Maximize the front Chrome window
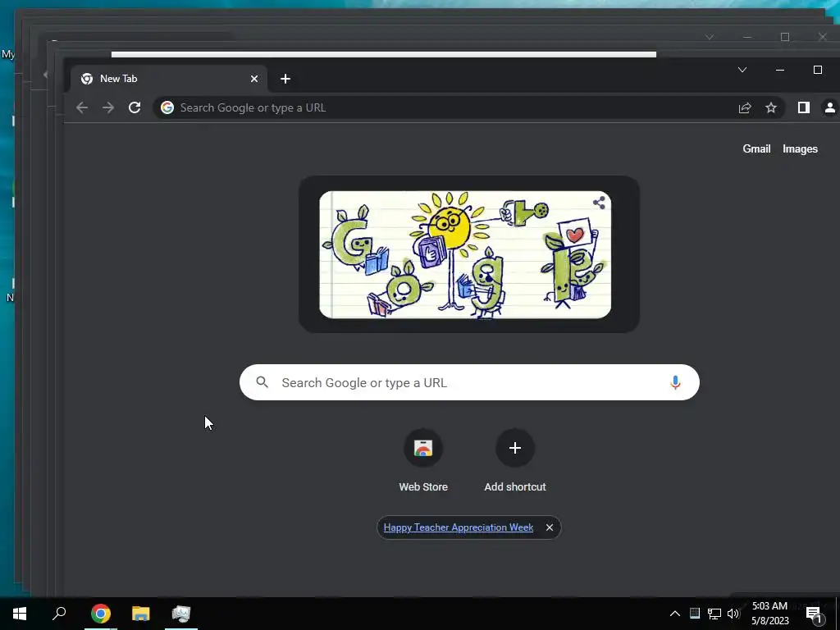Screen dimensions: 840x630 pos(818,70)
